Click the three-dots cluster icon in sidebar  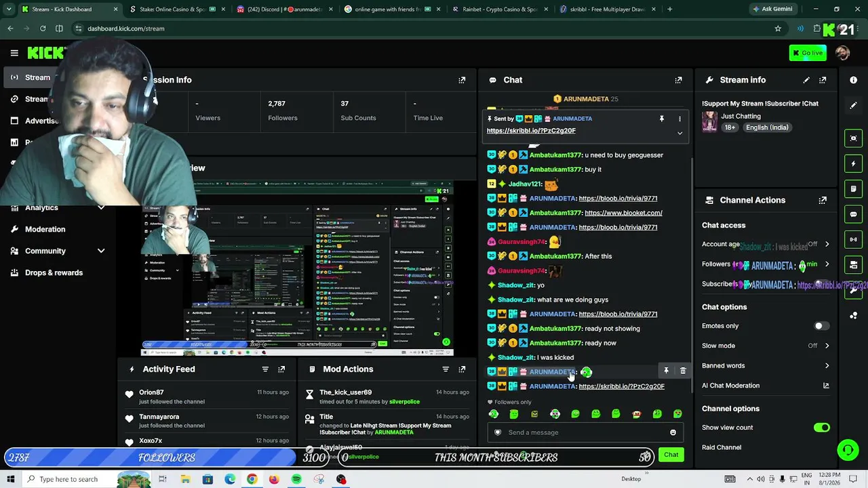[853, 315]
